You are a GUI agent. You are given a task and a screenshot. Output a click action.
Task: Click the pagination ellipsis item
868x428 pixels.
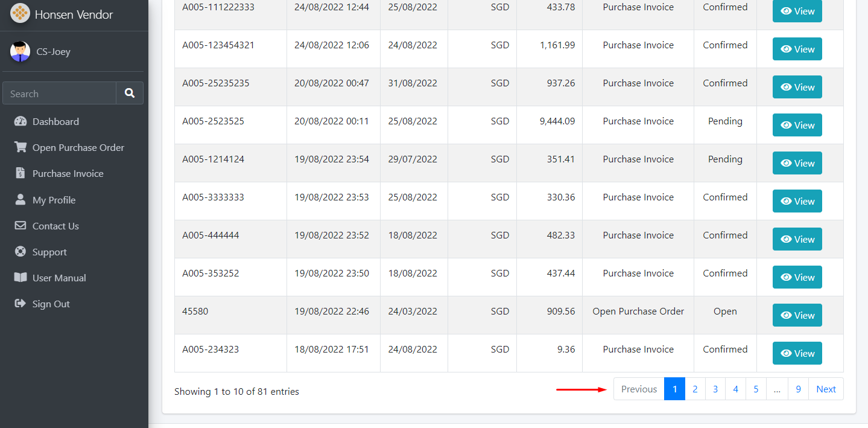pos(777,389)
